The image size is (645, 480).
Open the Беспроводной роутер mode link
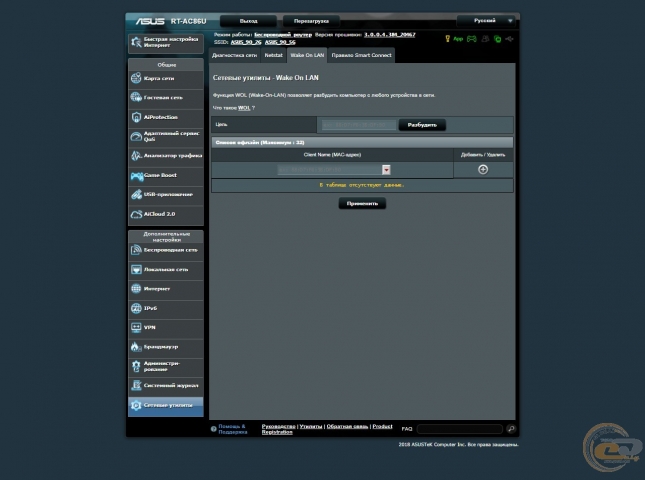[283, 35]
